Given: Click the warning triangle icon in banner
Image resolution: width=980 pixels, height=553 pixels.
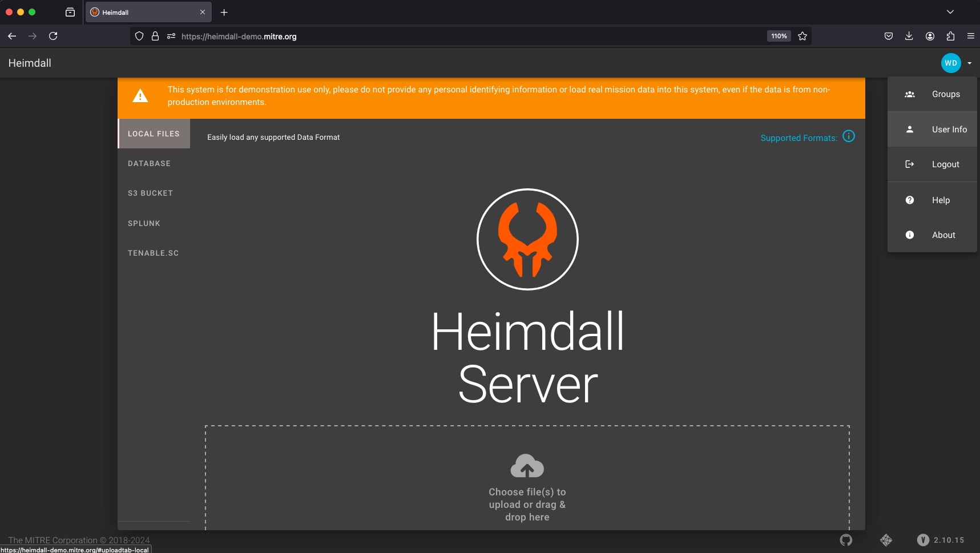Looking at the screenshot, I should pyautogui.click(x=140, y=96).
